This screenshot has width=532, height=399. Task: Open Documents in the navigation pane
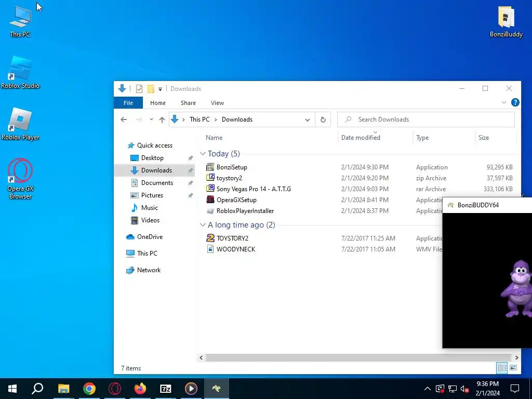coord(157,182)
